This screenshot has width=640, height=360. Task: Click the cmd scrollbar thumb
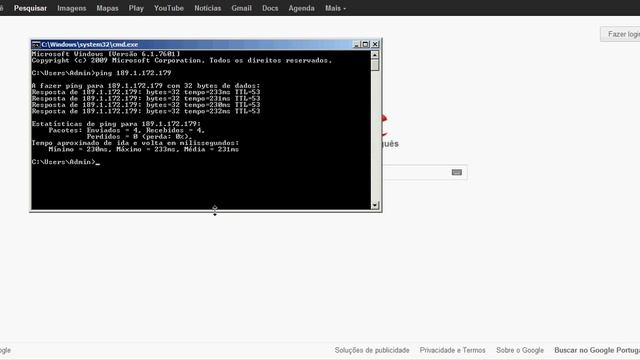[375, 65]
